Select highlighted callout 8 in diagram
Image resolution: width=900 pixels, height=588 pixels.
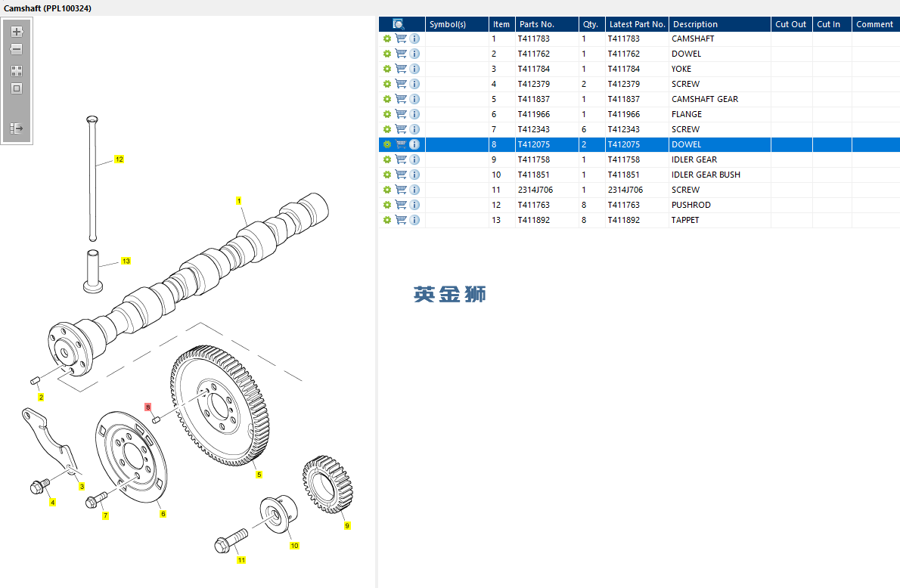tap(148, 407)
